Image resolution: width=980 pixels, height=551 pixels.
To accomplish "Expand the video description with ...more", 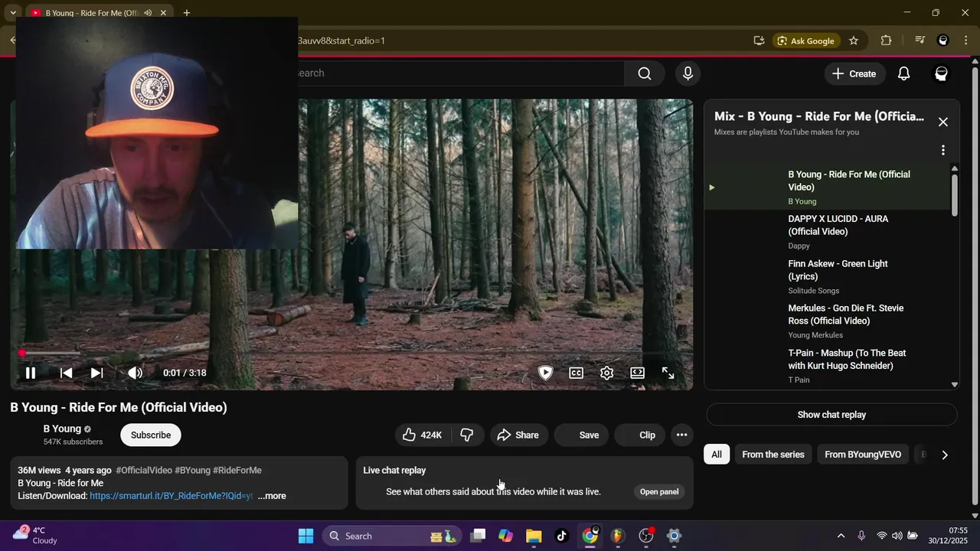I will 272,496.
